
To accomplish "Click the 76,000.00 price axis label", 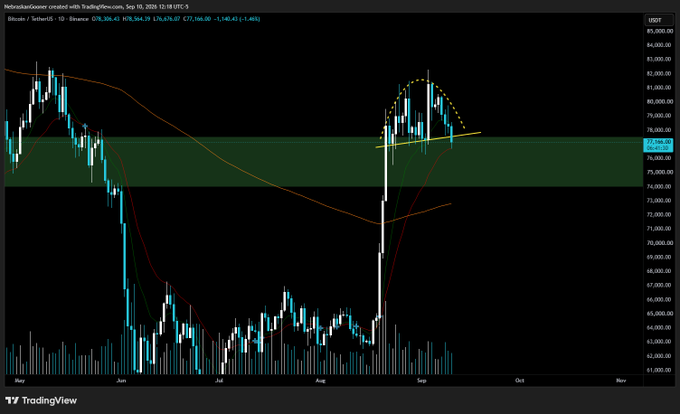I will coord(659,158).
